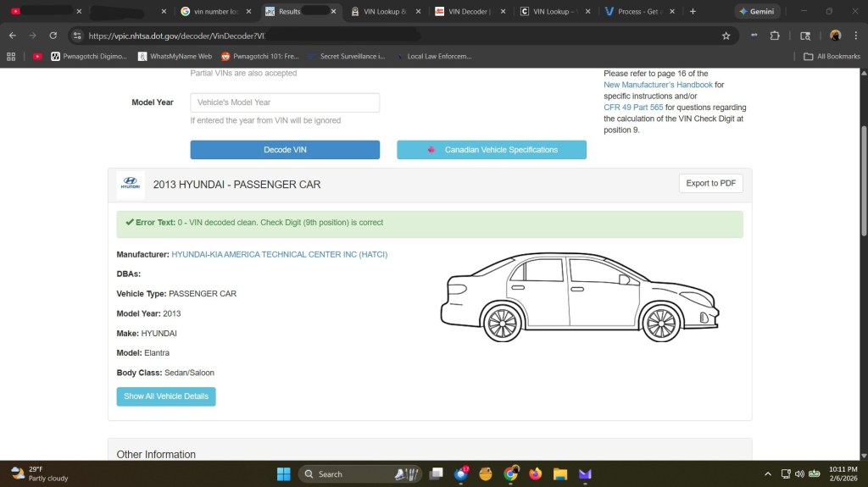Click the volume icon in system tray
This screenshot has height=487, width=868.
point(799,473)
